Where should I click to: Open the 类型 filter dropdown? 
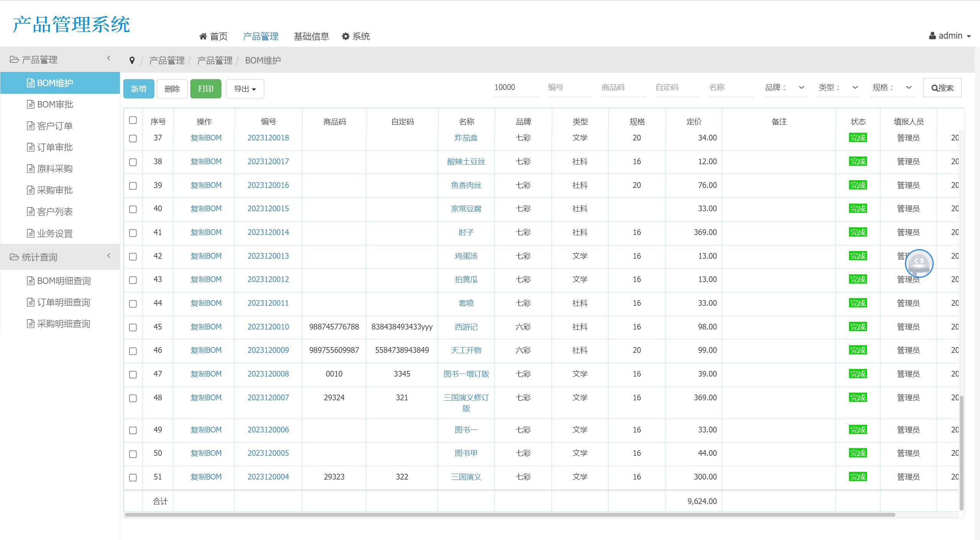pyautogui.click(x=838, y=88)
